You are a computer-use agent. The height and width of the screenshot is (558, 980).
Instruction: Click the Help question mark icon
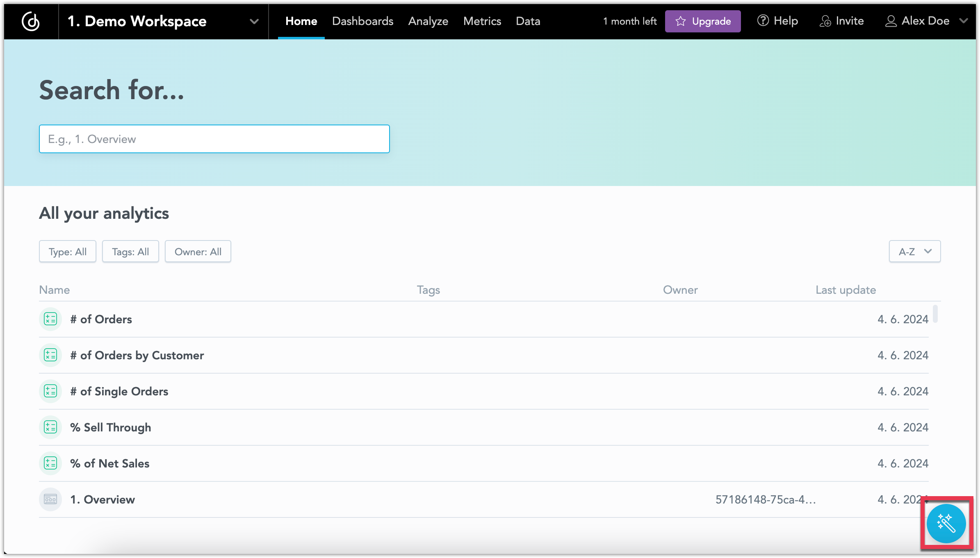(x=763, y=20)
